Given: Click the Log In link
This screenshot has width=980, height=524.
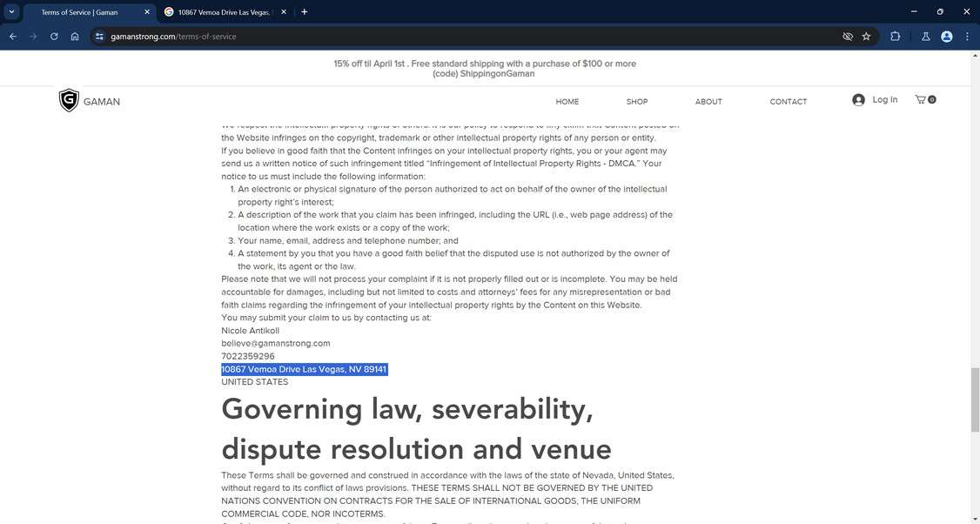Looking at the screenshot, I should (x=884, y=99).
